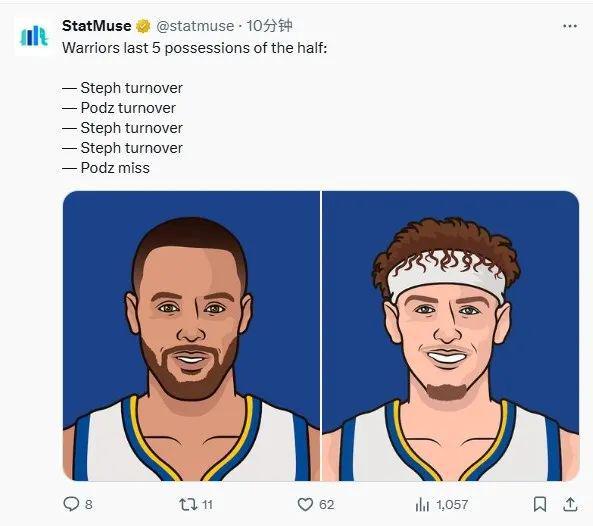The image size is (593, 526).
Task: Click the reply count 8
Action: (x=88, y=504)
